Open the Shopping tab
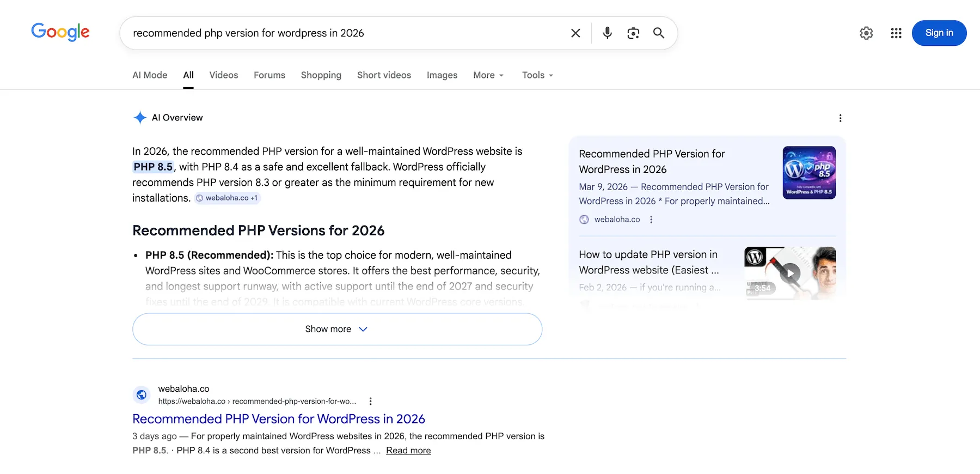This screenshot has width=980, height=474. [x=321, y=75]
